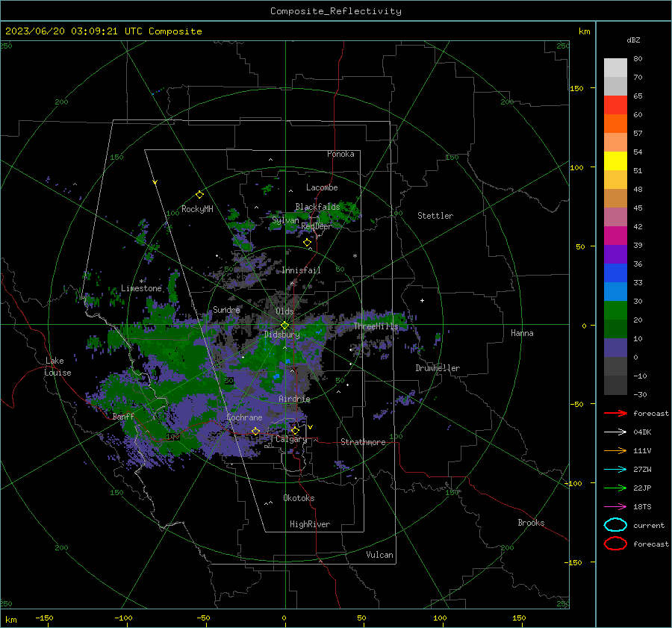Screen dimensions: 672x628
Task: Click the Cochrane city label
Action: (x=244, y=417)
